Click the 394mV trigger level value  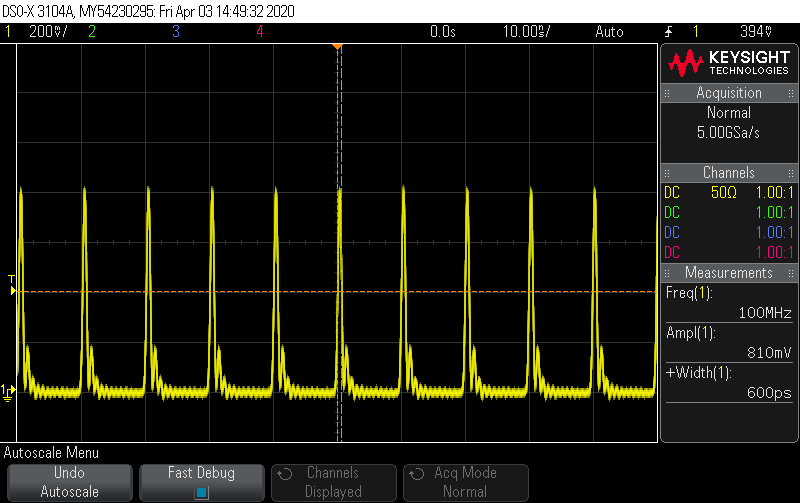pos(756,32)
